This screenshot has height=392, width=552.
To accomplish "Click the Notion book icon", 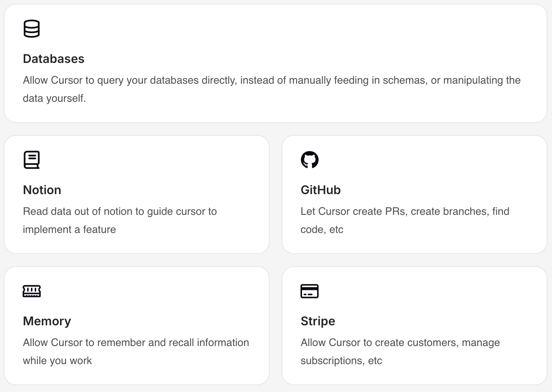I will pos(32,160).
